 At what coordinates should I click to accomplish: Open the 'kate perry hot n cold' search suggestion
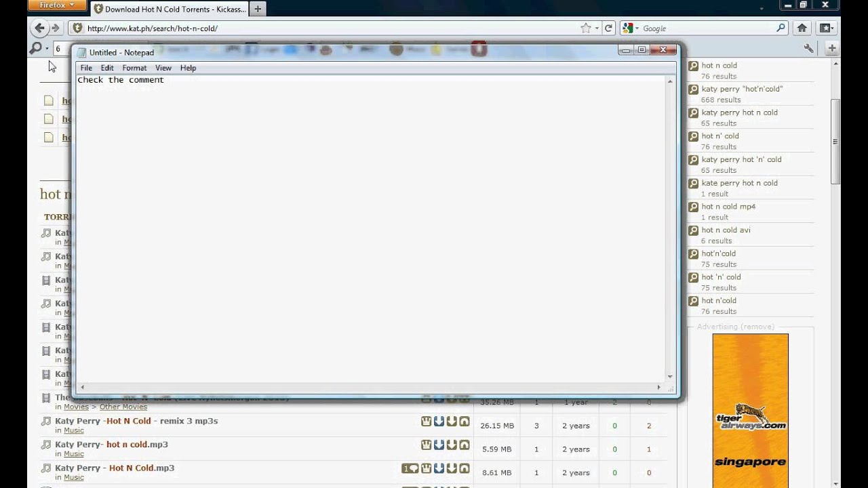pos(739,183)
